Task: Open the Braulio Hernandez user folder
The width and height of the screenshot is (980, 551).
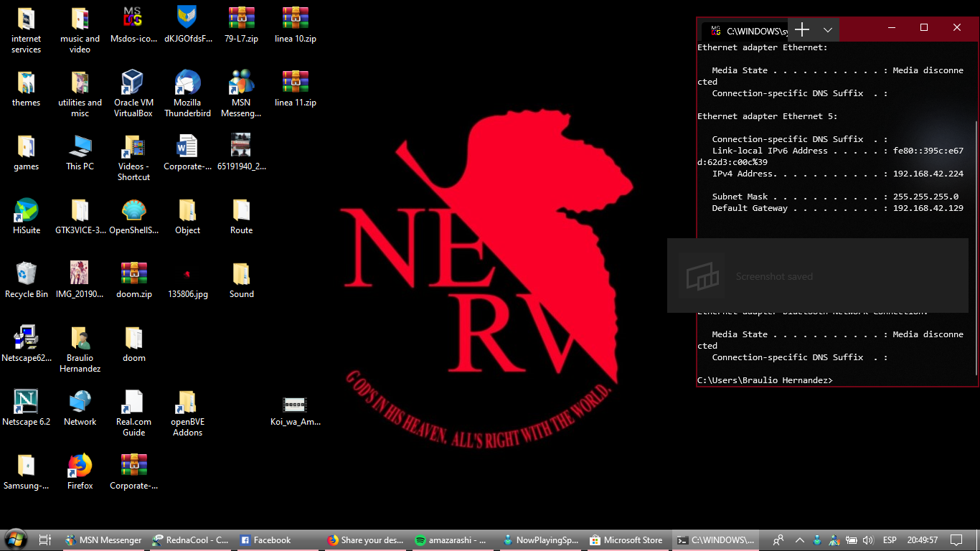Action: tap(80, 337)
